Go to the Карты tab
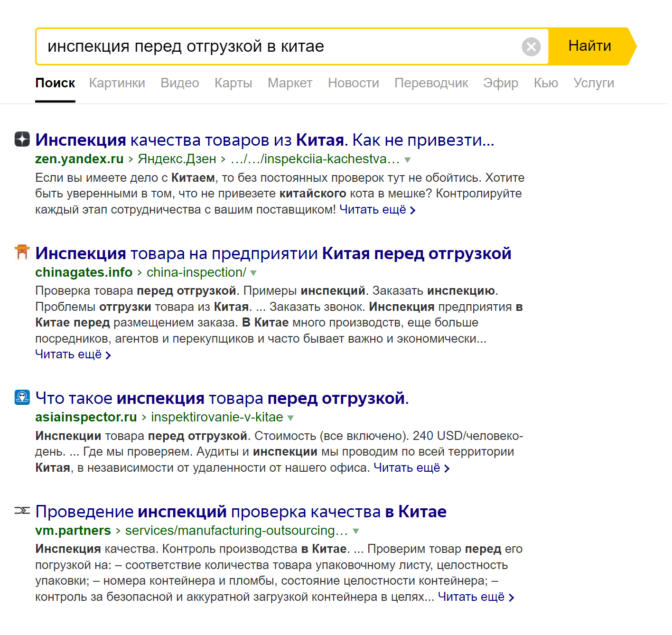Viewport: 672px width, 635px height. point(233,83)
